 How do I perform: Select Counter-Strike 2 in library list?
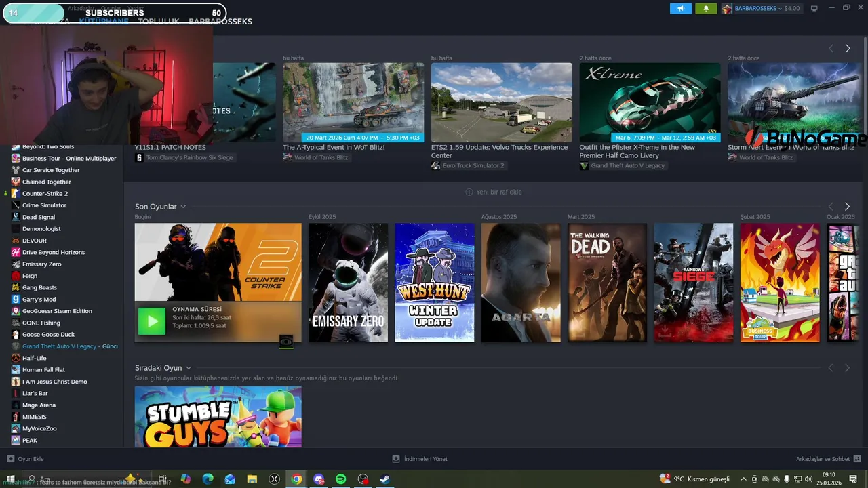[x=45, y=194]
